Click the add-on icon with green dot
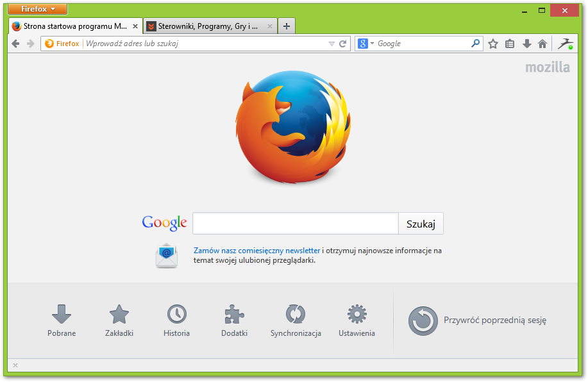The height and width of the screenshot is (382, 588). click(566, 44)
